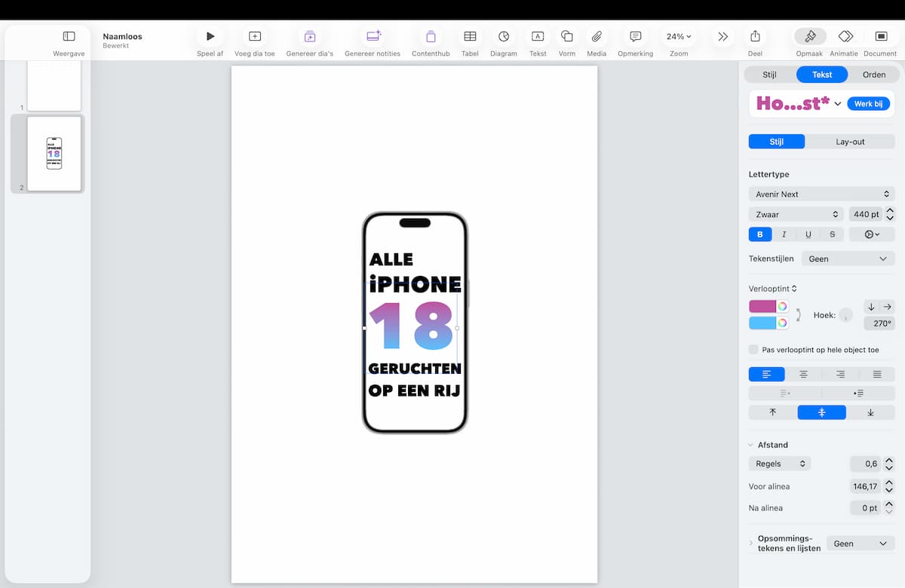Click the 270° angle field

879,323
